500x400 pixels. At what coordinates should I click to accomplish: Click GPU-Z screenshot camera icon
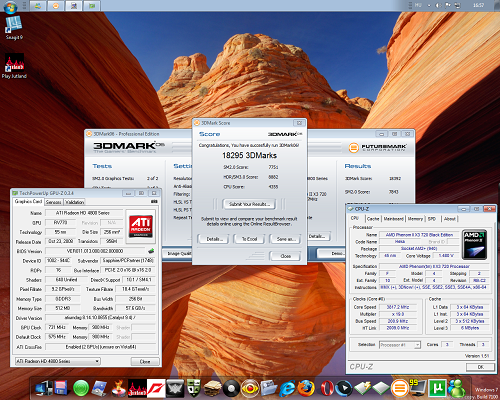154,201
